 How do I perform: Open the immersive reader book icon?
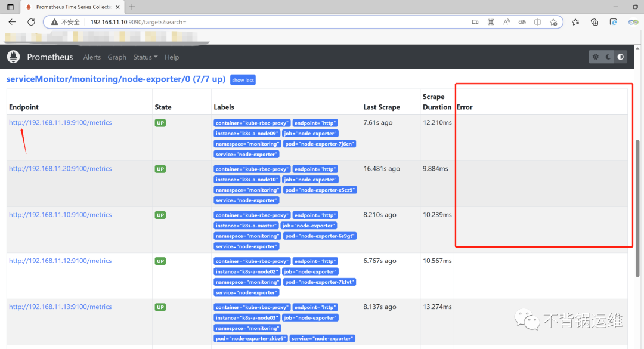coord(538,22)
